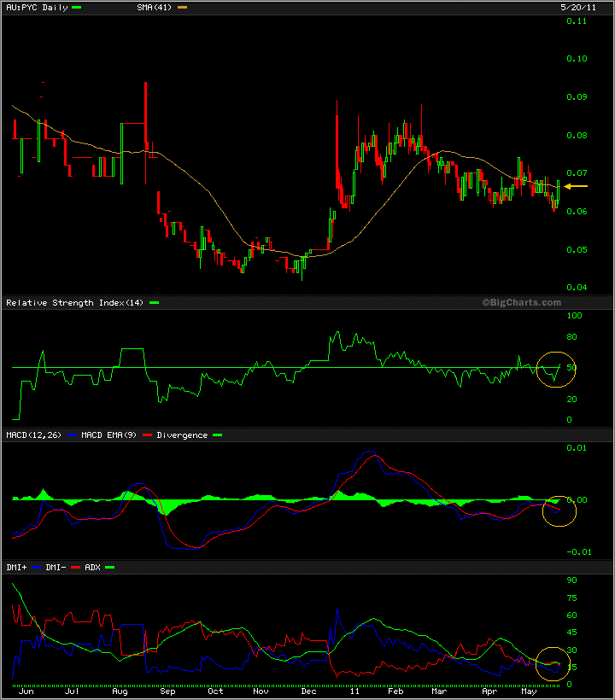Click blue swatch beside DMI+
Screen dimensions: 615x700
click(36, 568)
